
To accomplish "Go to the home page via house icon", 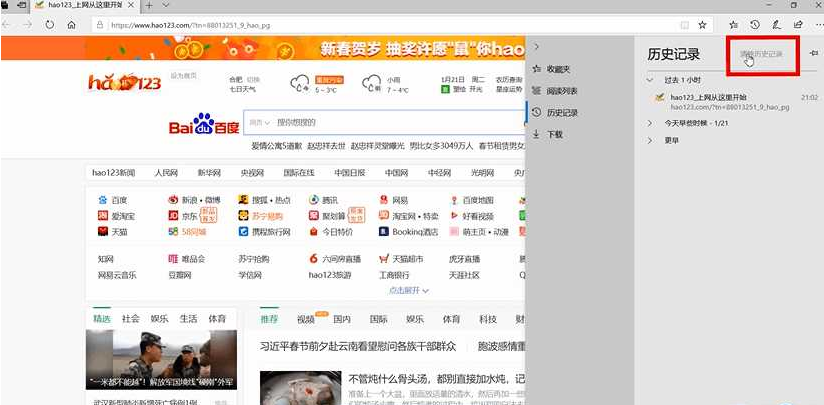I will click(x=71, y=25).
